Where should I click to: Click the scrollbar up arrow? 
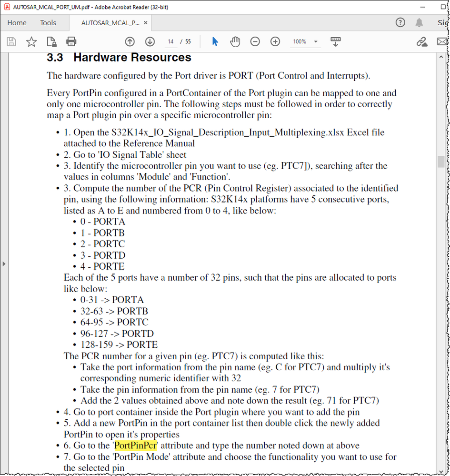(x=441, y=57)
